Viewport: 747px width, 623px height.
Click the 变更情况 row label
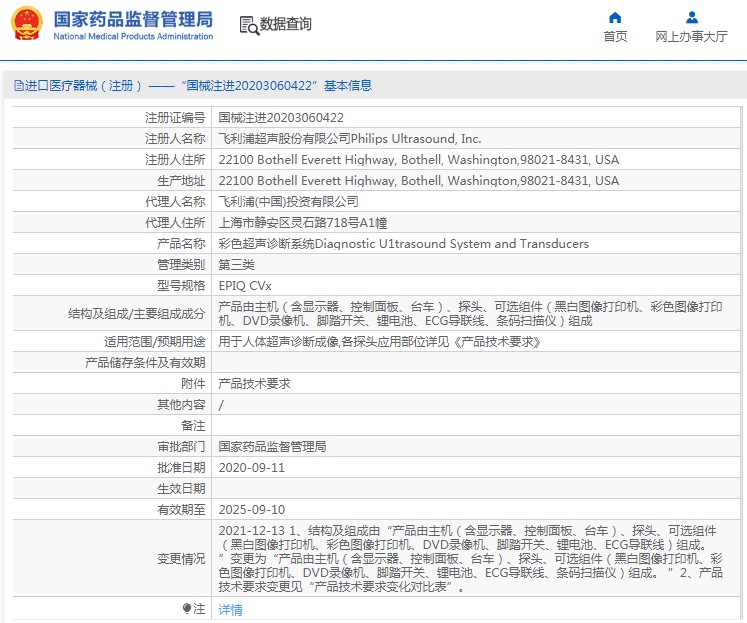click(181, 558)
